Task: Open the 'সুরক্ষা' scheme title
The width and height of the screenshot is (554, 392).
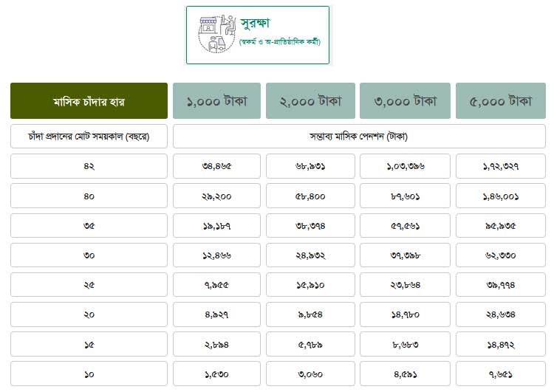Action: click(255, 24)
